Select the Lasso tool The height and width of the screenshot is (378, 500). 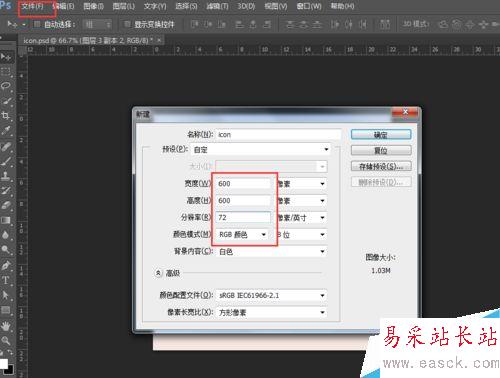pyautogui.click(x=6, y=86)
